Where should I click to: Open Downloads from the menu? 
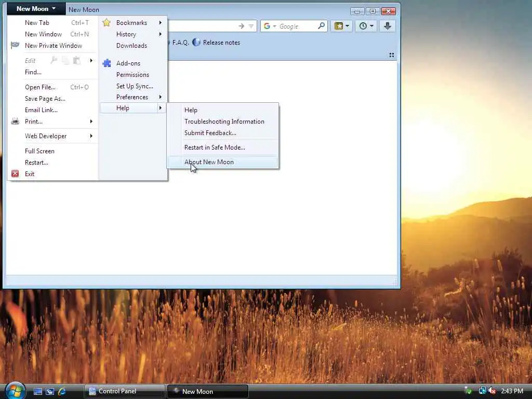coord(131,46)
